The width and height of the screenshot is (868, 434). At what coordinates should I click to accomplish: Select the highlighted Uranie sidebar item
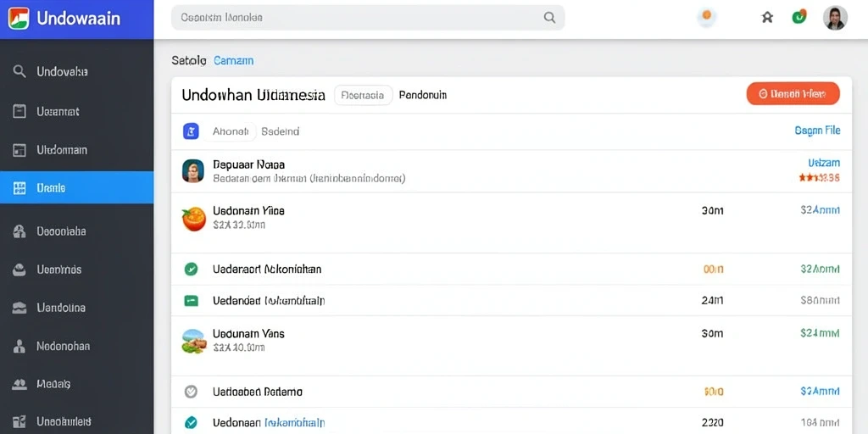tap(76, 187)
